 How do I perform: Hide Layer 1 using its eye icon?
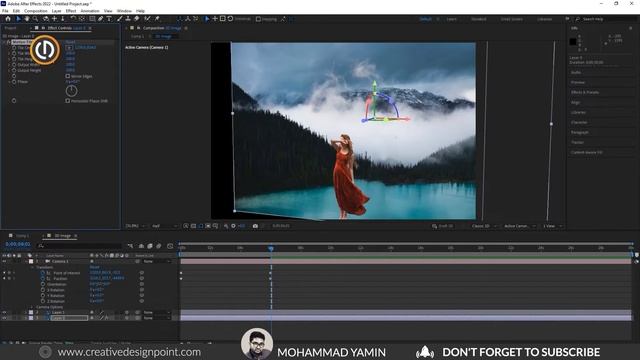tap(4, 312)
